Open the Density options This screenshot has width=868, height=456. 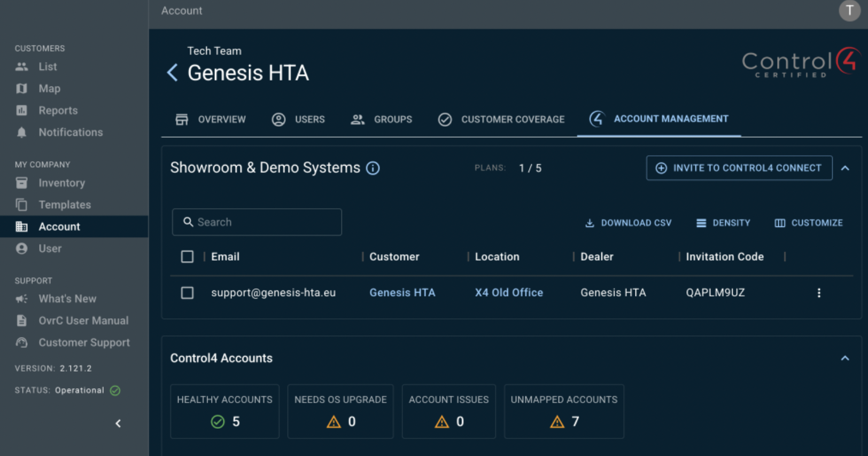click(723, 223)
